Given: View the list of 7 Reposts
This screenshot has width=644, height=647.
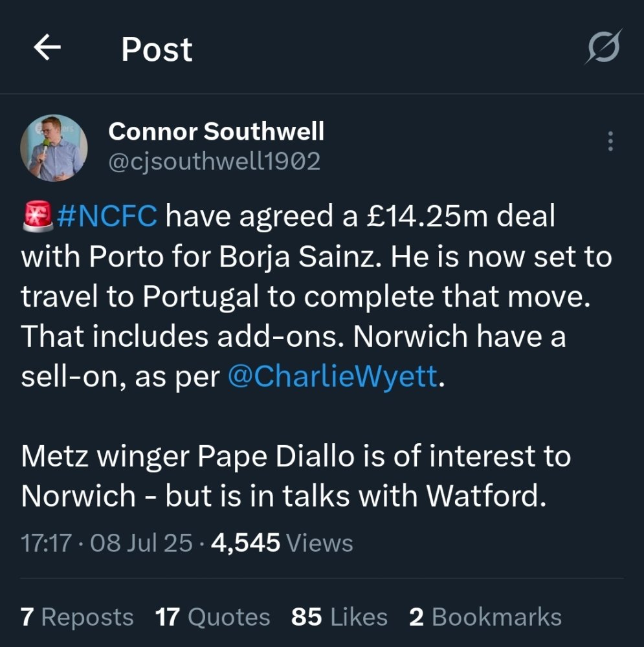Looking at the screenshot, I should [x=77, y=617].
